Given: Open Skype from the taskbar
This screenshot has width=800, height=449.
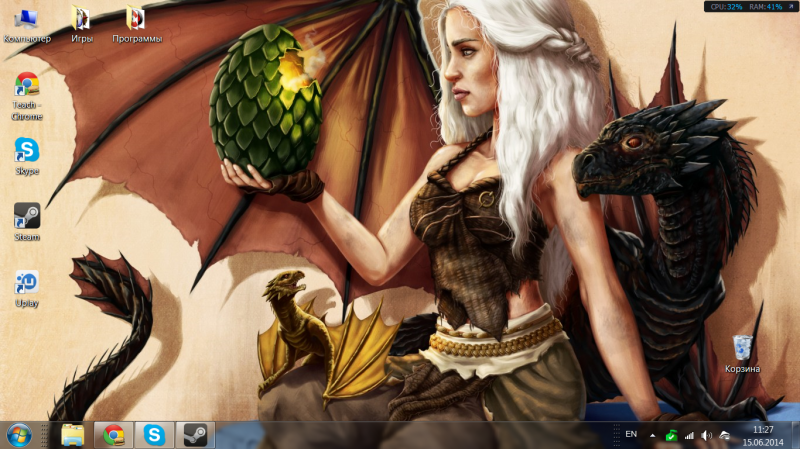Looking at the screenshot, I should point(154,435).
